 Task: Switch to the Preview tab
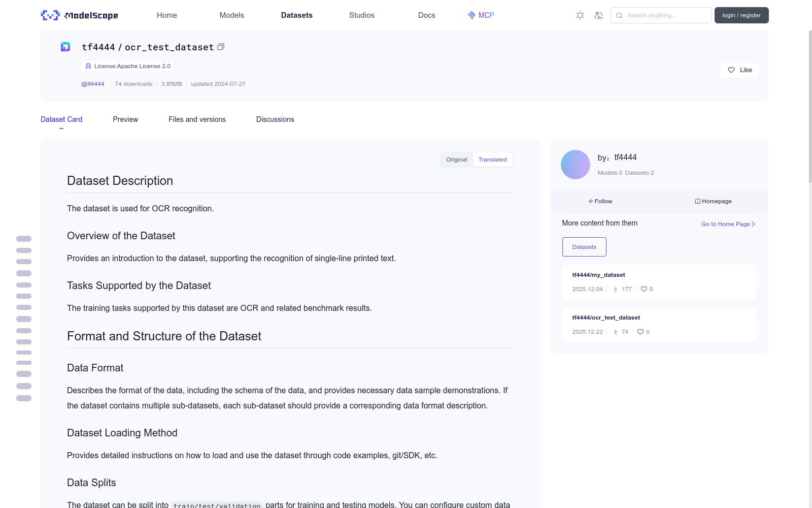[x=125, y=119]
